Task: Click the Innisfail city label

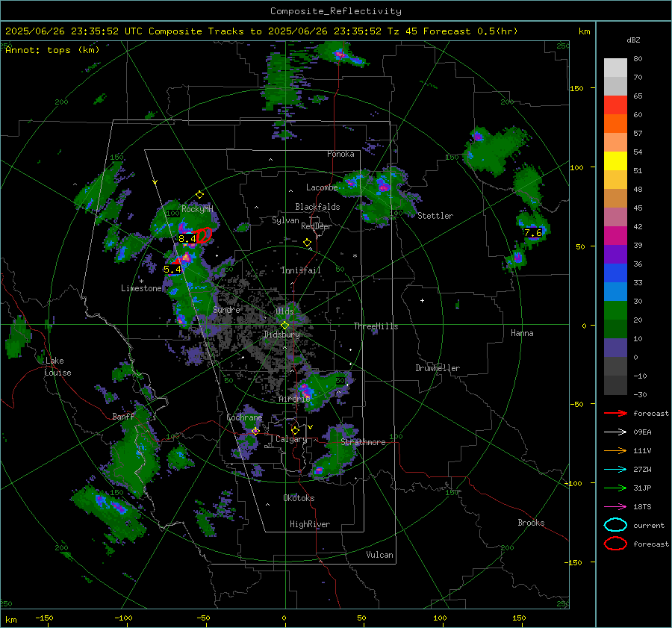Action: 301,270
